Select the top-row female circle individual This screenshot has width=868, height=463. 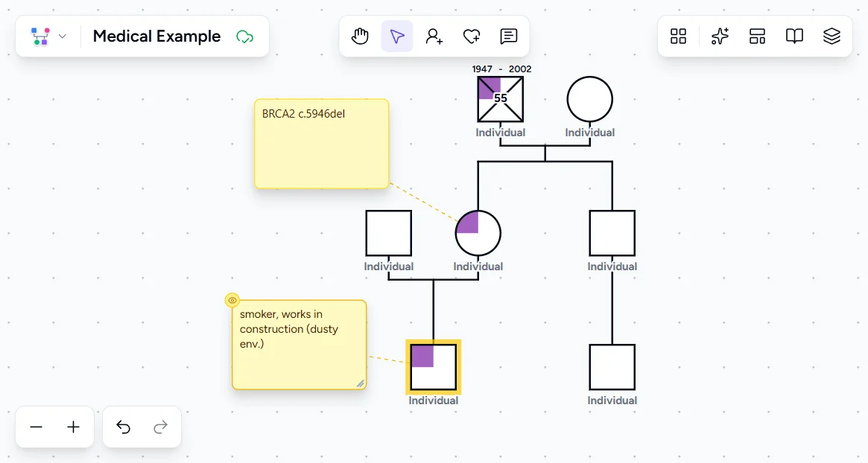[589, 99]
